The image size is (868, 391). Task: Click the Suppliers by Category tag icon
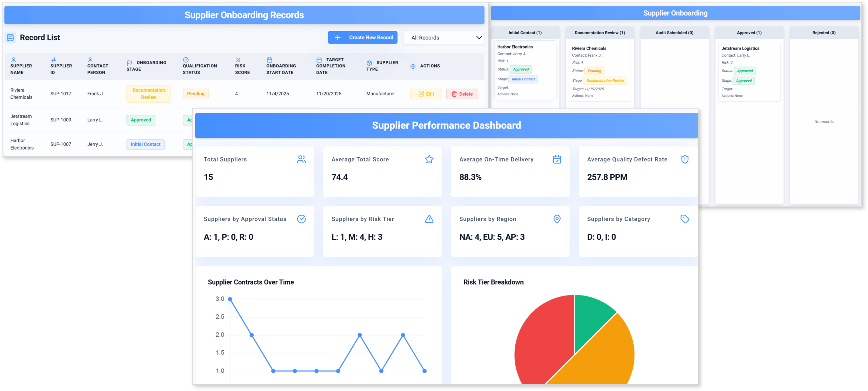(x=685, y=219)
